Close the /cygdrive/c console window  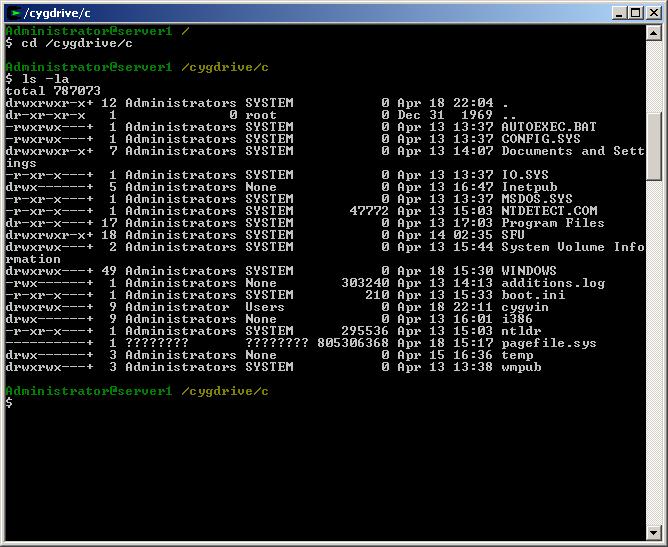pyautogui.click(x=652, y=12)
